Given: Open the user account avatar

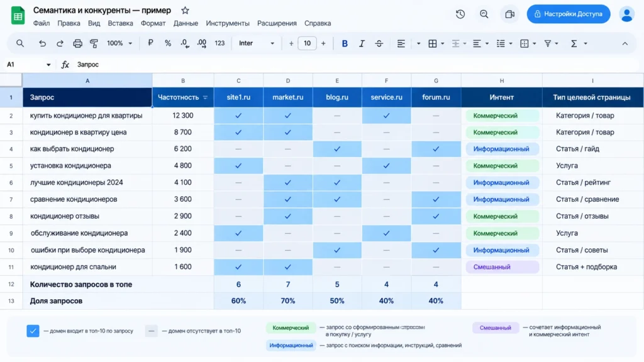Looking at the screenshot, I should pos(627,14).
